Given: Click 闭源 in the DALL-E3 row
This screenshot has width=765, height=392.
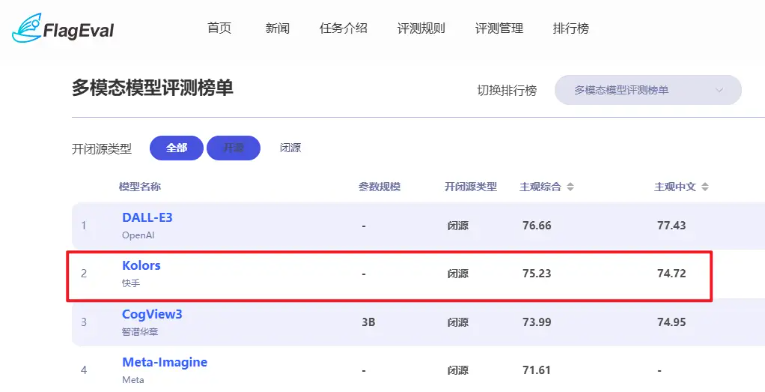Looking at the screenshot, I should coord(458,226).
